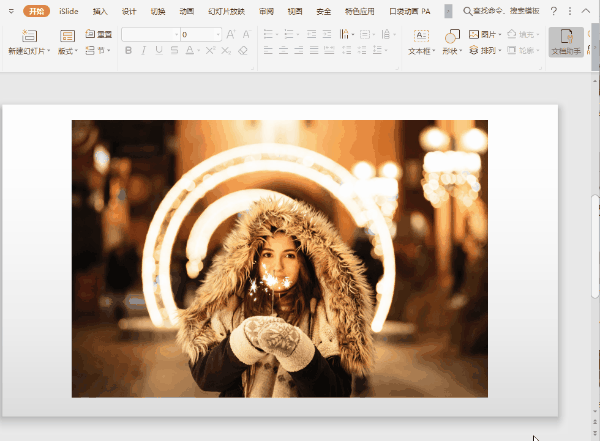This screenshot has width=600, height=441.
Task: Click the 轮廓 outline button
Action: click(x=523, y=50)
